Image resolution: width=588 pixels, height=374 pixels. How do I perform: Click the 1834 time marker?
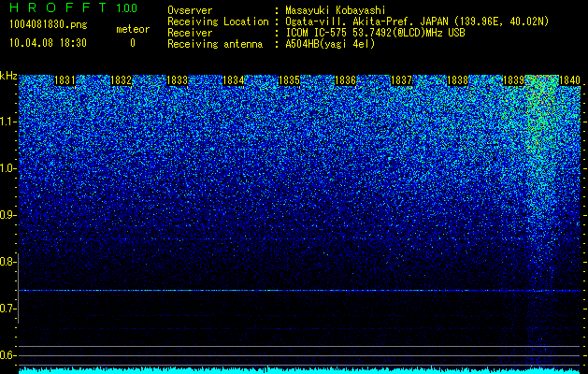tap(234, 80)
